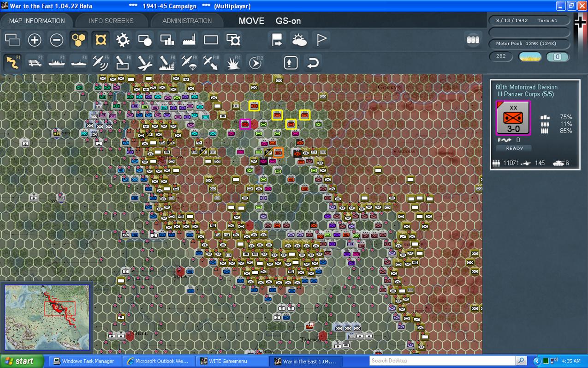The width and height of the screenshot is (588, 368).
Task: Select F5 air recon mode icon
Action: tap(101, 62)
